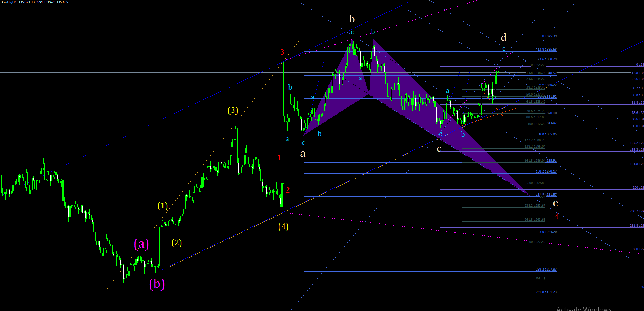The width and height of the screenshot is (644, 311).
Task: Pick the large white "d" wave label
Action: 504,38
